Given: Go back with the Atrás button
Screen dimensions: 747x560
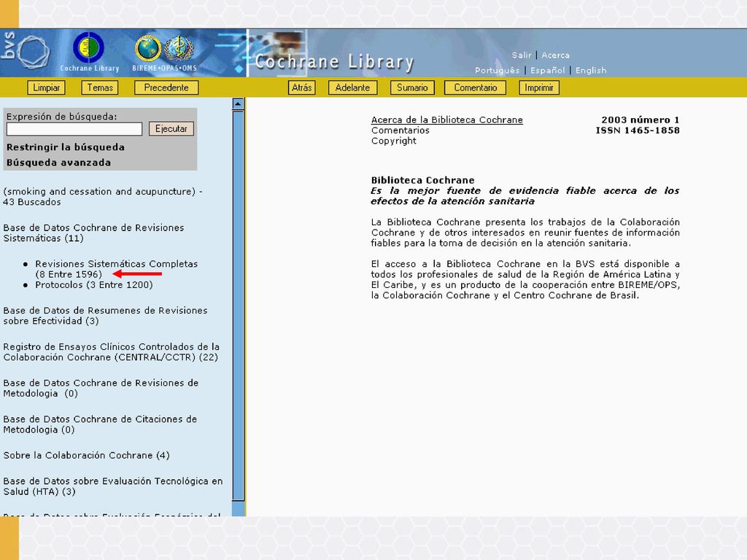Looking at the screenshot, I should pos(301,87).
